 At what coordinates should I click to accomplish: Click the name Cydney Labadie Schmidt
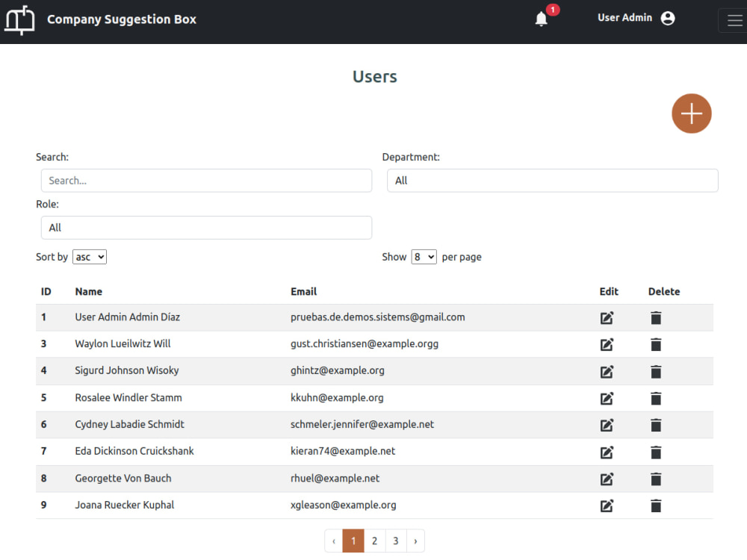click(x=129, y=424)
